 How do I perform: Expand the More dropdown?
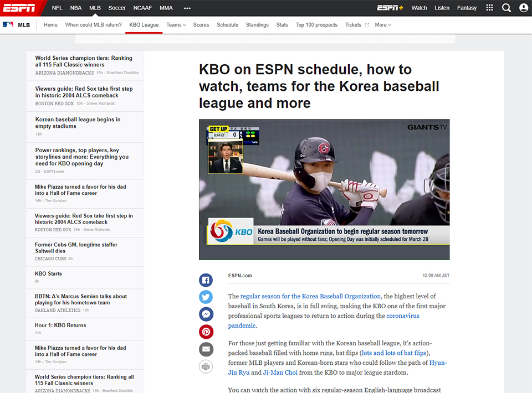pos(382,25)
